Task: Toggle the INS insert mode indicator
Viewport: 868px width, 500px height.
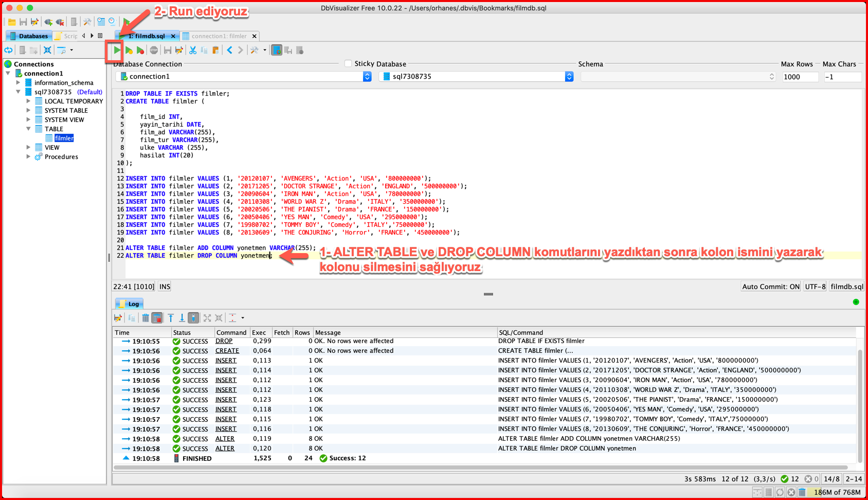Action: click(165, 287)
